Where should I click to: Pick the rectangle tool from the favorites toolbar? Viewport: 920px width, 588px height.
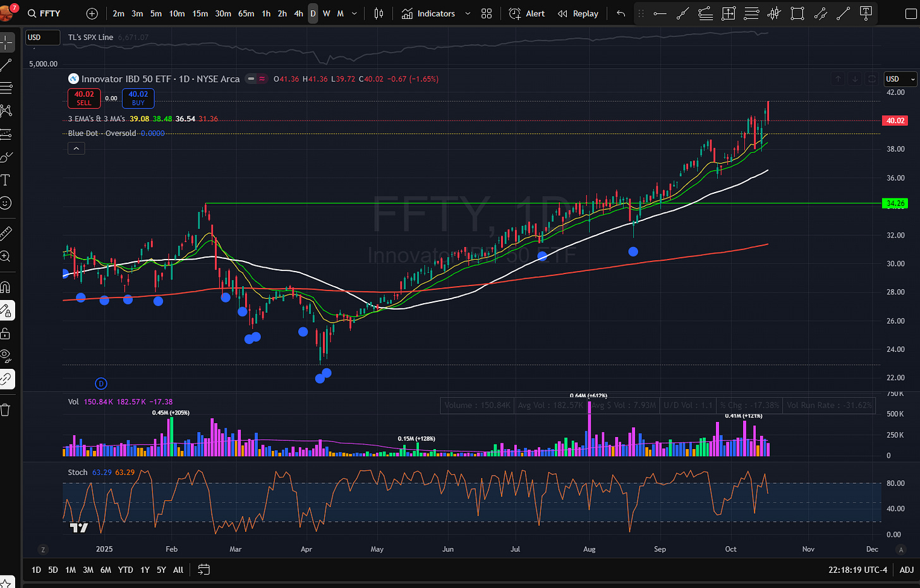pyautogui.click(x=797, y=13)
